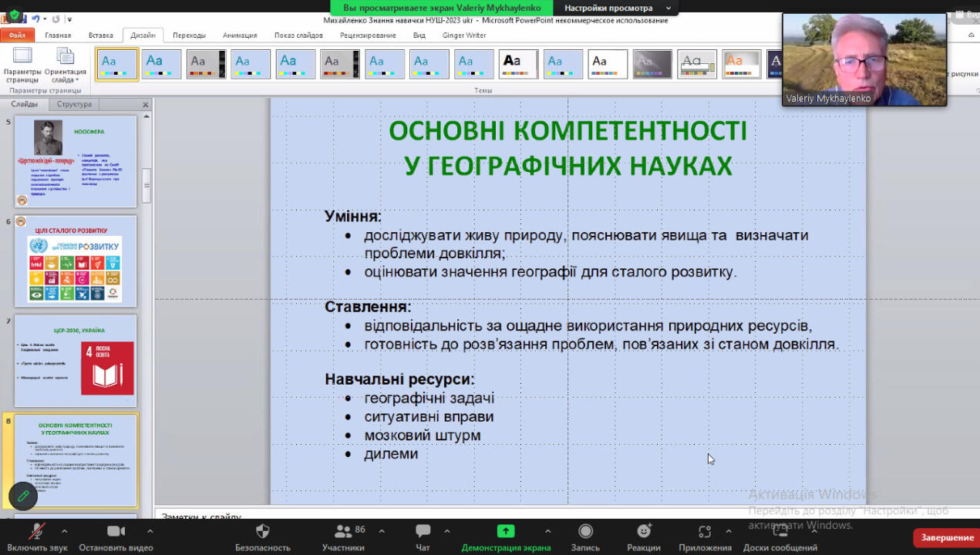Expand arrow next to Участники count
This screenshot has width=980, height=555.
tap(382, 530)
